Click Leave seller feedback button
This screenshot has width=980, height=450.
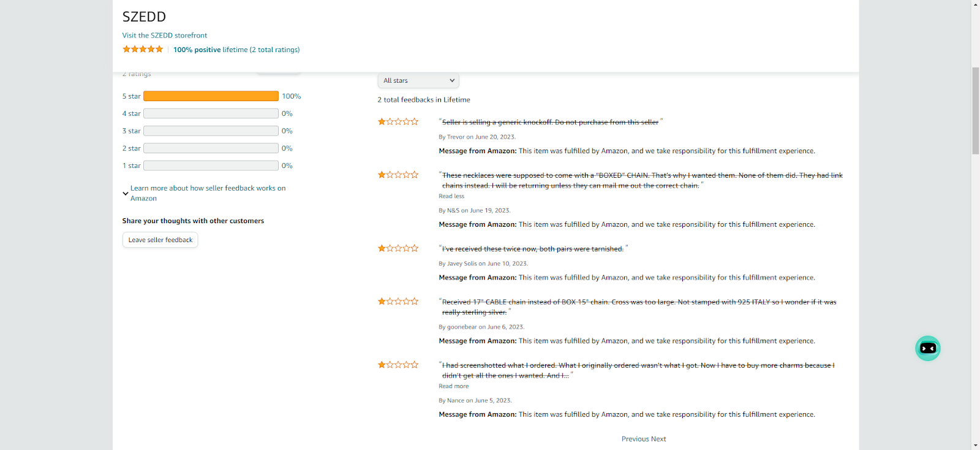point(160,240)
